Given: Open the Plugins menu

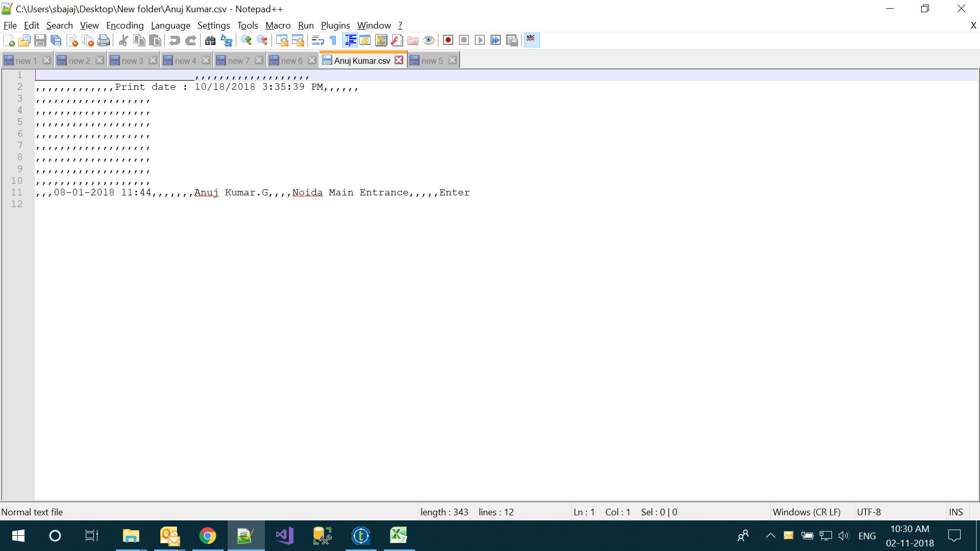Looking at the screenshot, I should tap(335, 26).
